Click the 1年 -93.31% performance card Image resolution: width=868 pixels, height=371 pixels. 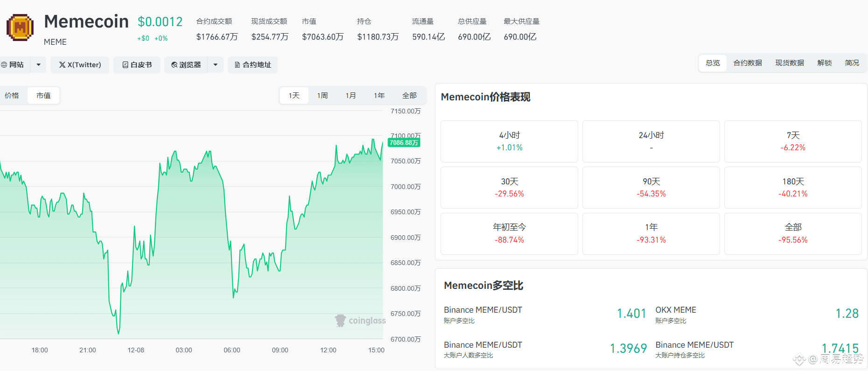[651, 234]
